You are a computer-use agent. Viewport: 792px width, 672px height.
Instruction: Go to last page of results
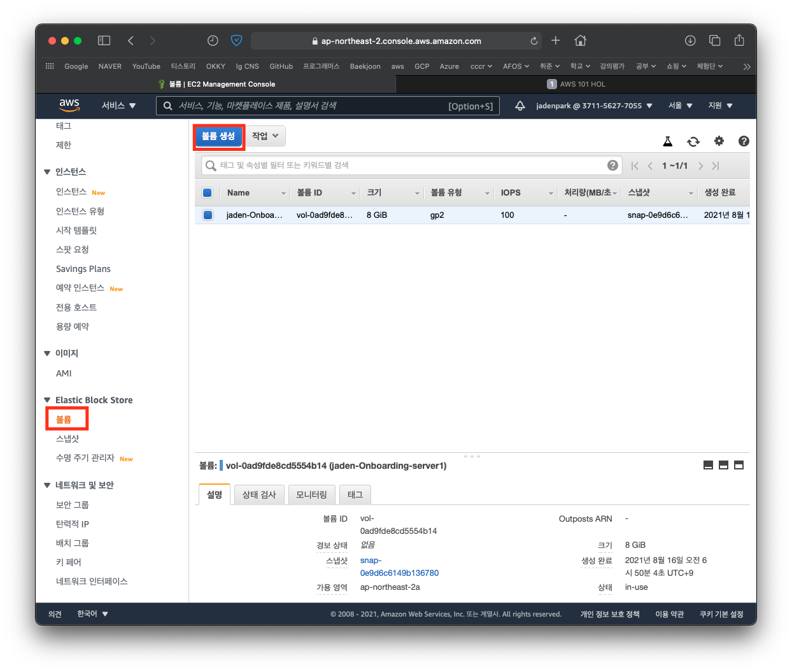click(x=716, y=166)
